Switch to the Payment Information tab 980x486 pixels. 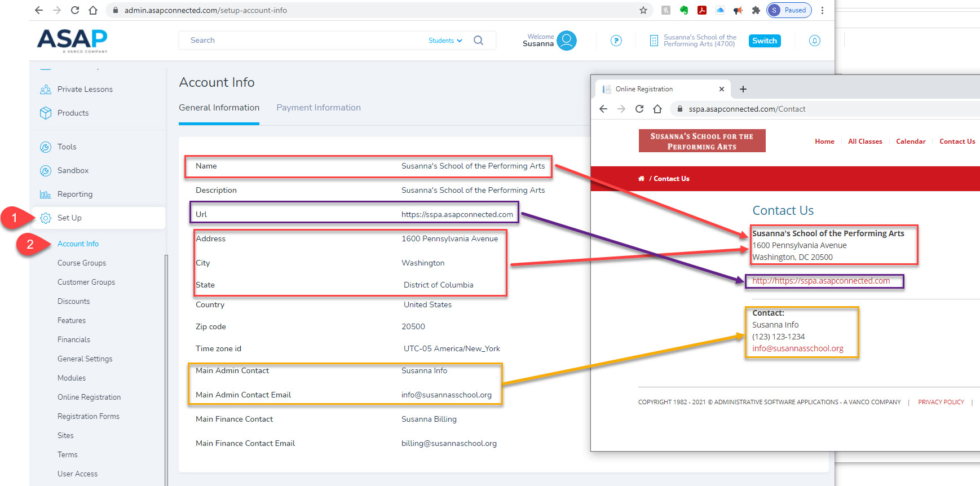pyautogui.click(x=319, y=108)
